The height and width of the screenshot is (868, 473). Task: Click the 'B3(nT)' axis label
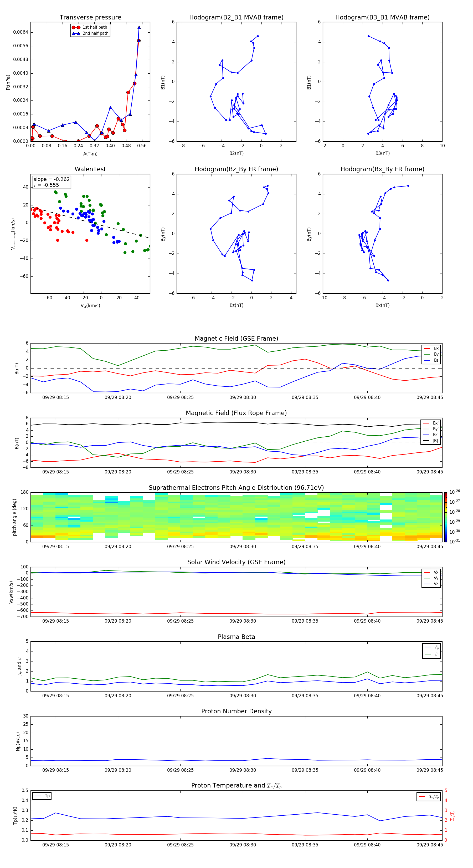pos(382,153)
